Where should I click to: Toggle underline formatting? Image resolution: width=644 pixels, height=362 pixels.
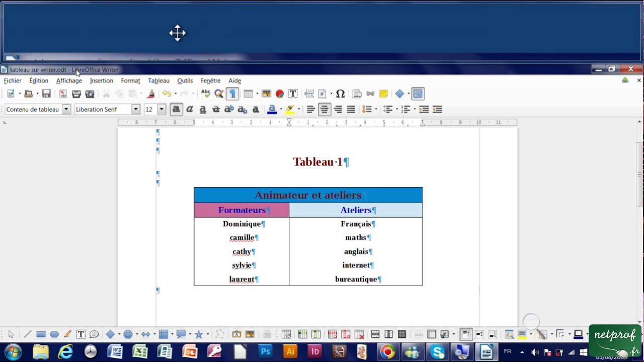tap(203, 109)
